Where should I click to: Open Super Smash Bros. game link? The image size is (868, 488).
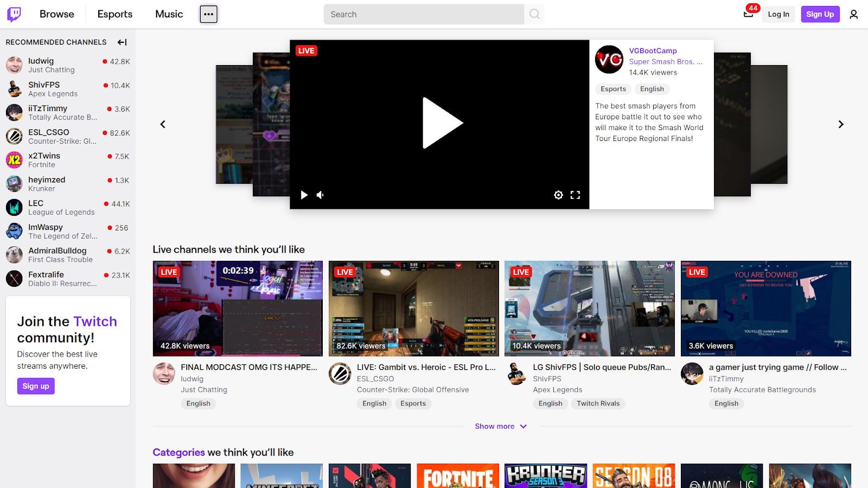[666, 62]
